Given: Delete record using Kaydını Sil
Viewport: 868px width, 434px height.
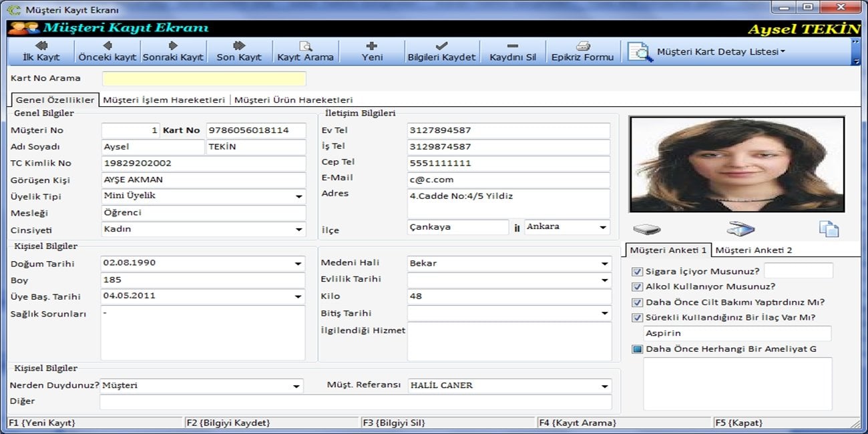Looking at the screenshot, I should point(512,51).
